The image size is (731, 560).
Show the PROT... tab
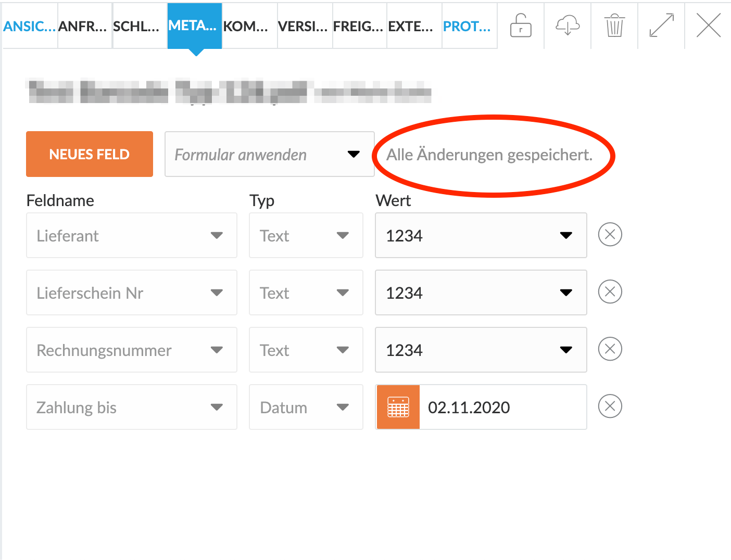(x=470, y=26)
